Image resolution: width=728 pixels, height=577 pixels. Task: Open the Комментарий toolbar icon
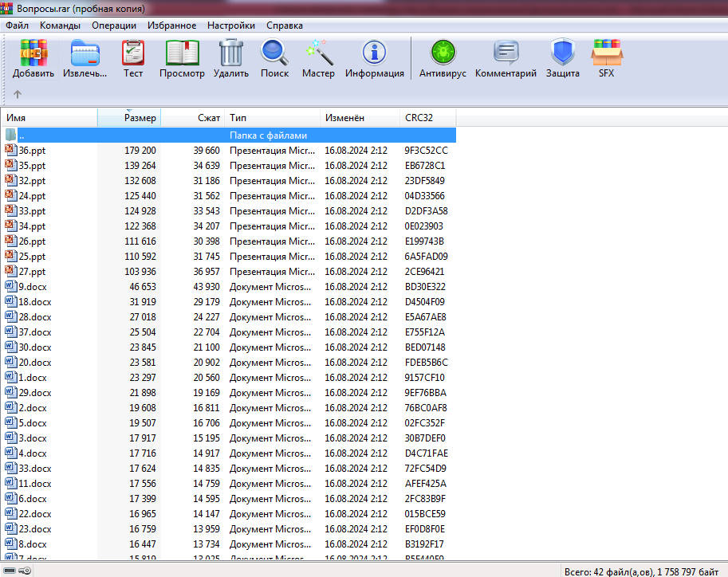click(x=506, y=53)
